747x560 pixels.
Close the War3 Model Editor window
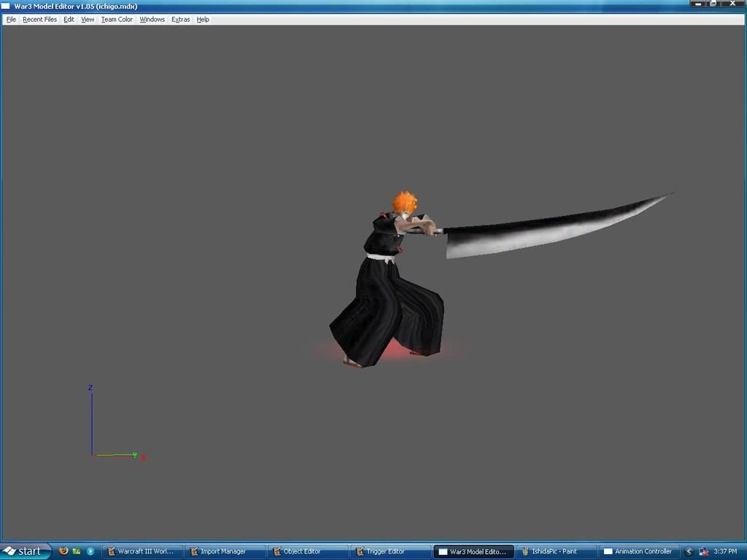(x=733, y=4)
